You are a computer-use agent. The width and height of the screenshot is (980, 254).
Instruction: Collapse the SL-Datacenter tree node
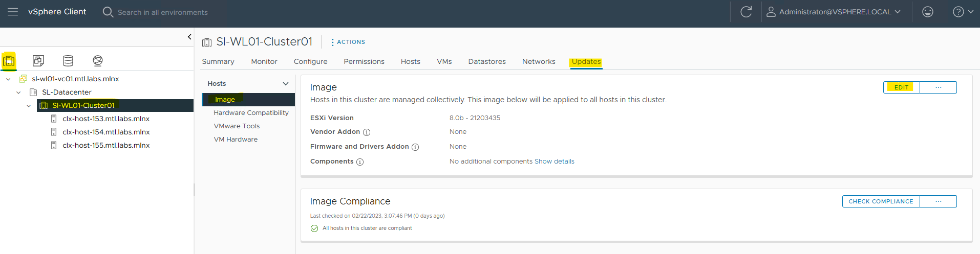(x=18, y=93)
